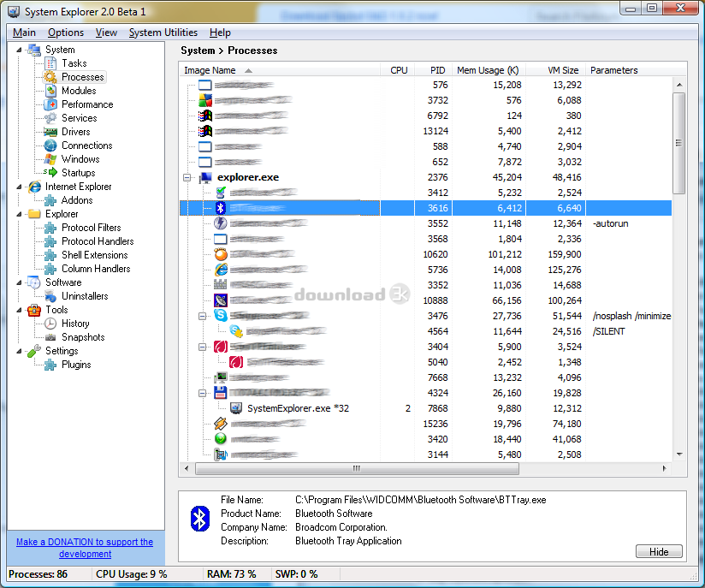
Task: Select the Connections icon
Action: click(x=83, y=145)
